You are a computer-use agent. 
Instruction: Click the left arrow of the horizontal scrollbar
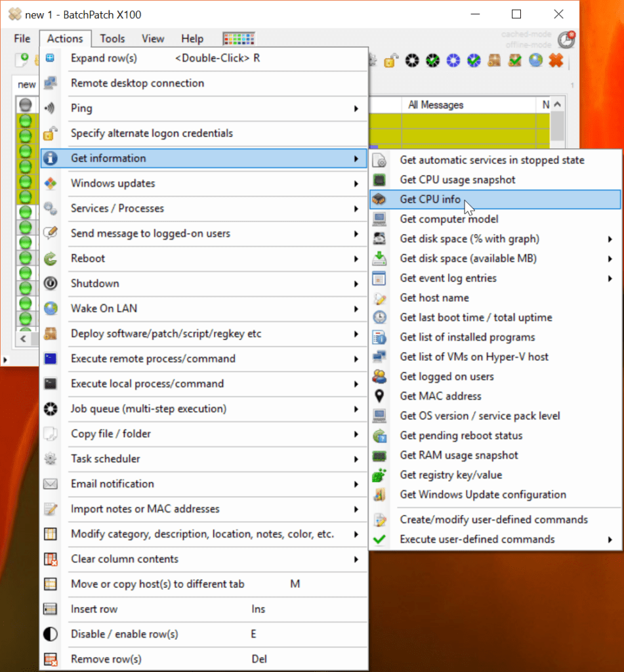pos(23,339)
